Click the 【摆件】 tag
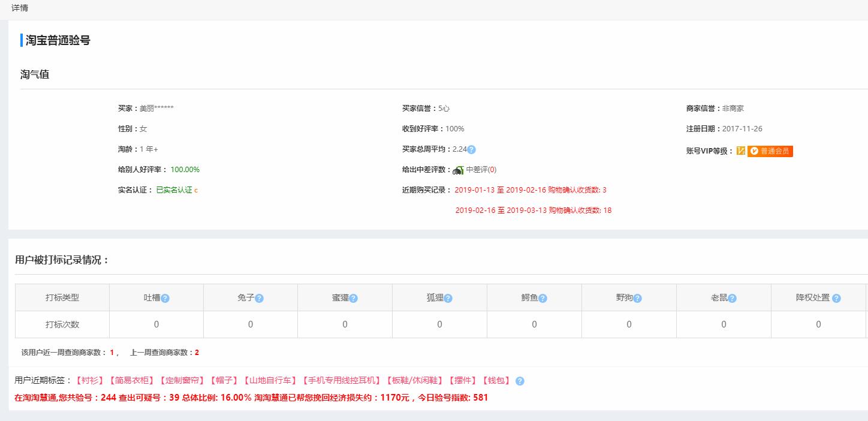 pyautogui.click(x=462, y=381)
